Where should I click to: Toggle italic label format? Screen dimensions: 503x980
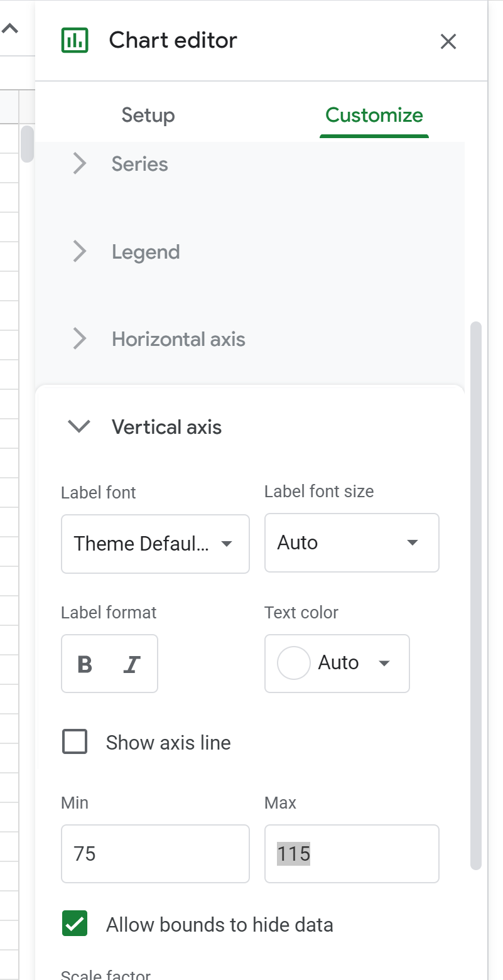(131, 664)
